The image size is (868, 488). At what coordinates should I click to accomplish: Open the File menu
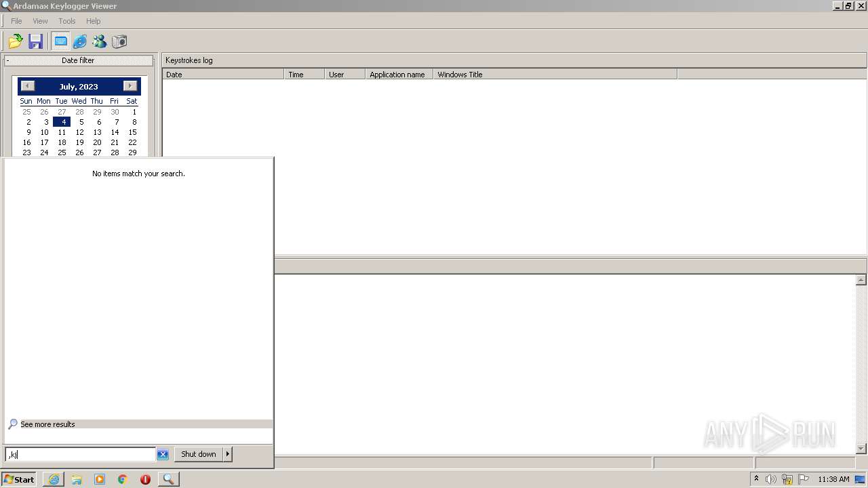16,21
